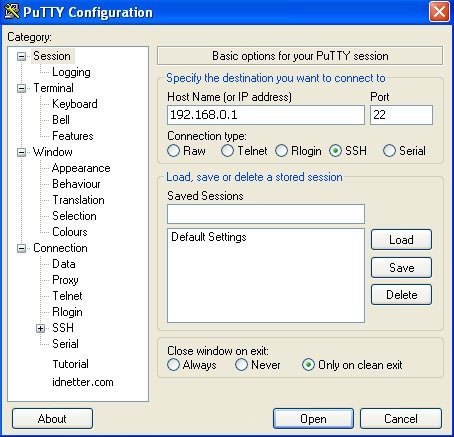The height and width of the screenshot is (437, 454).
Task: Click the Save session button
Action: tap(401, 267)
